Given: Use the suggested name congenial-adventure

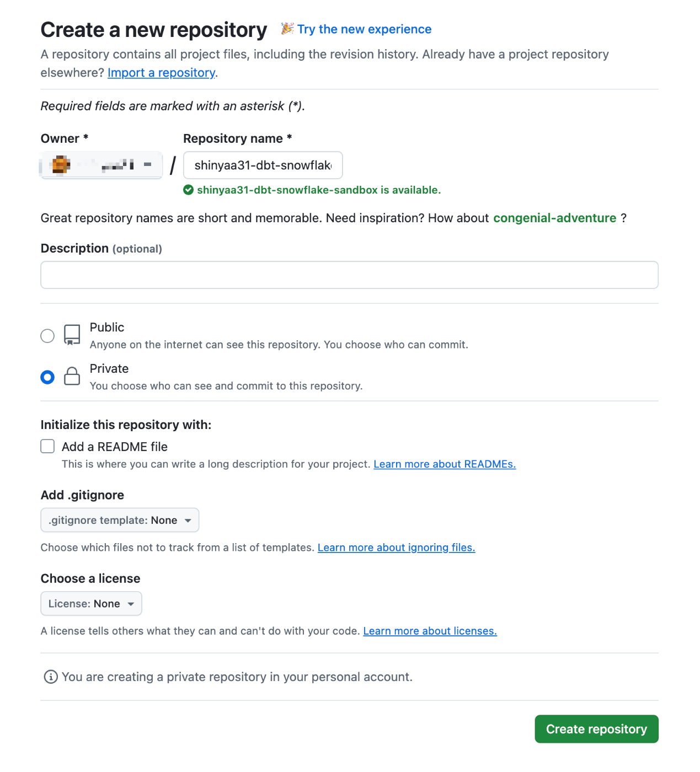Looking at the screenshot, I should click(x=554, y=218).
